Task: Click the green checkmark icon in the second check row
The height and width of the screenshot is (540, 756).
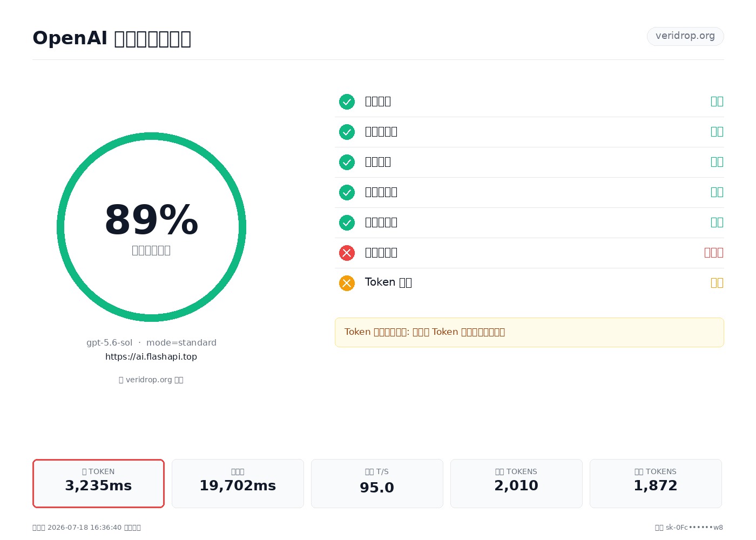Action: (347, 132)
